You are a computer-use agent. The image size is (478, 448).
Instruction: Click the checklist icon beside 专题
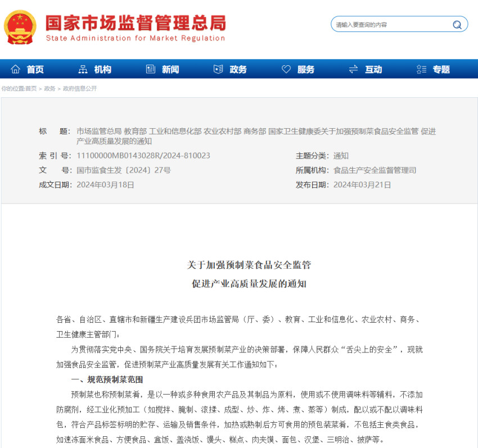point(422,69)
